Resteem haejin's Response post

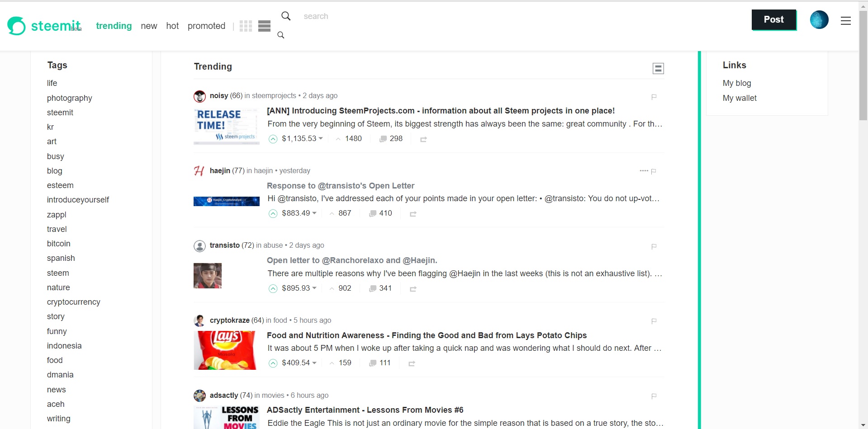(413, 214)
